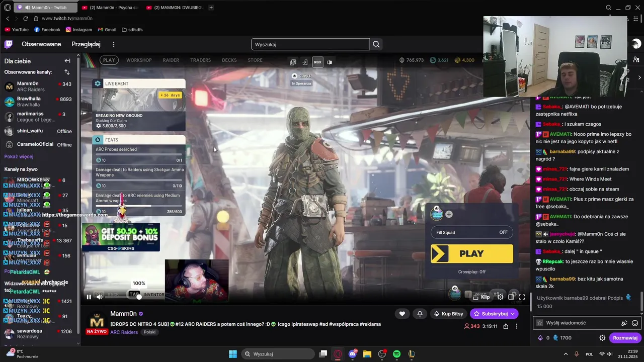
Task: Open File Explorer from taskbar
Action: 367,354
